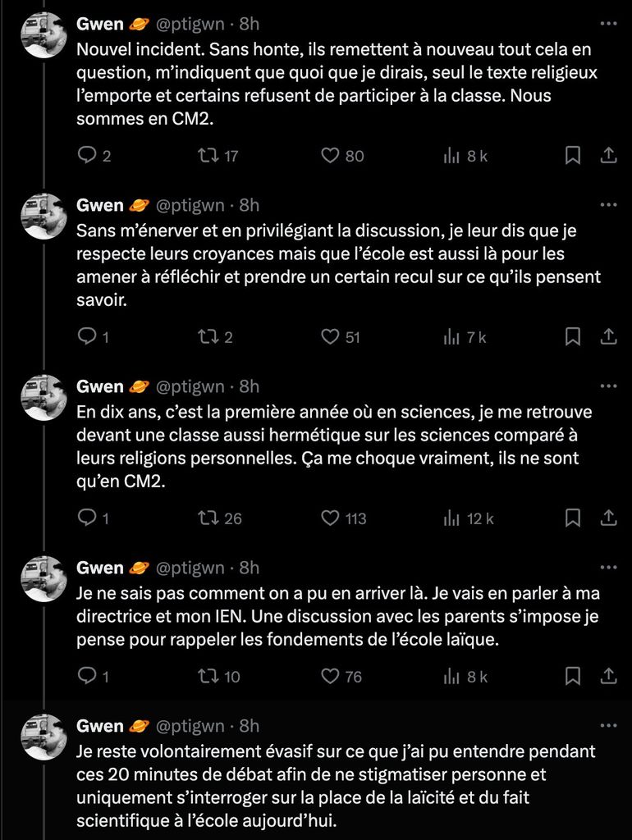This screenshot has width=632, height=840.
Task: Like the tweet with 51 likes
Action: pyautogui.click(x=329, y=336)
